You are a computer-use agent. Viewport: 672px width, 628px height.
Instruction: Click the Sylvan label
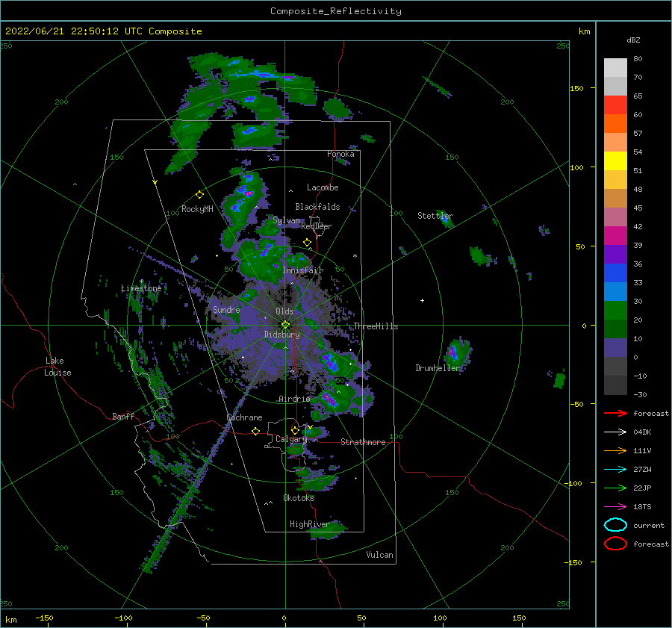[286, 220]
